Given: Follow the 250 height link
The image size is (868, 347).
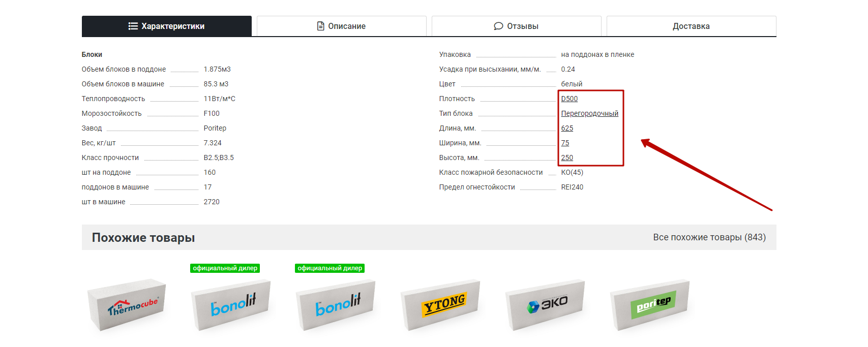Looking at the screenshot, I should coord(567,157).
